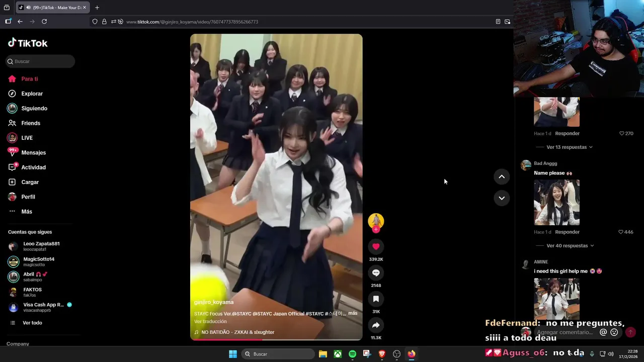The image size is (644, 362).
Task: Open the ginjiro_koyama creator avatar
Action: click(376, 220)
